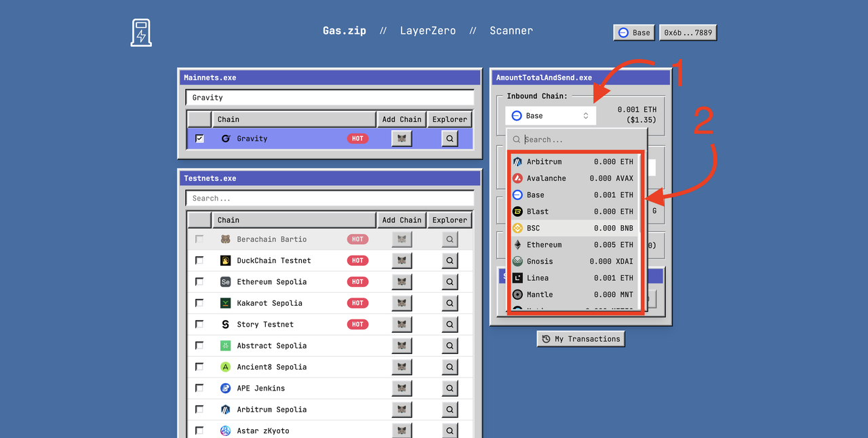Choose Gnosis in the inbound chain list
Screen dimensions: 868x438
point(574,262)
